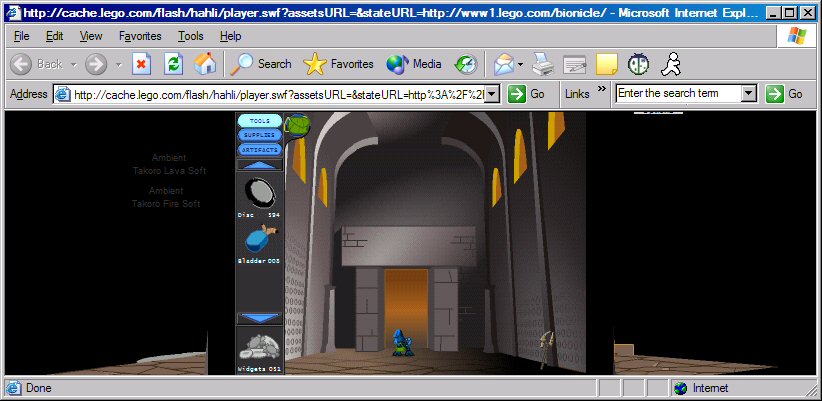
Task: Click the running man messenger icon
Action: click(670, 64)
